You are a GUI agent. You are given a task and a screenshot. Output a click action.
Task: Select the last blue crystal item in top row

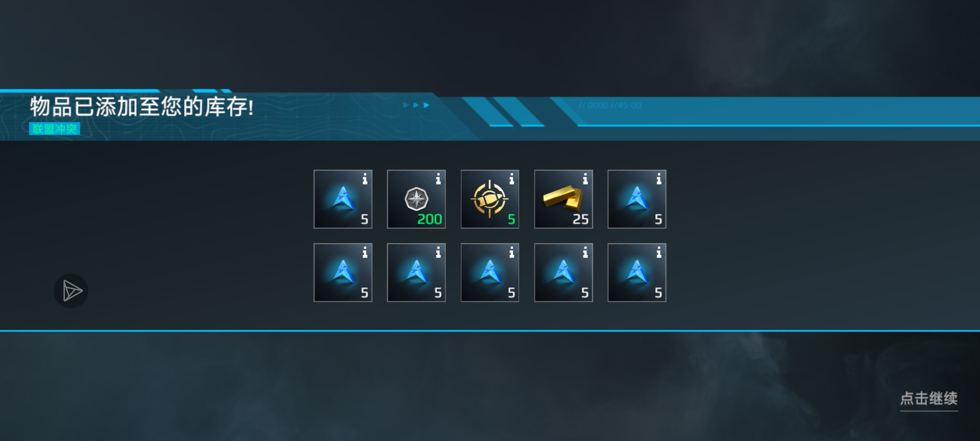pos(637,199)
